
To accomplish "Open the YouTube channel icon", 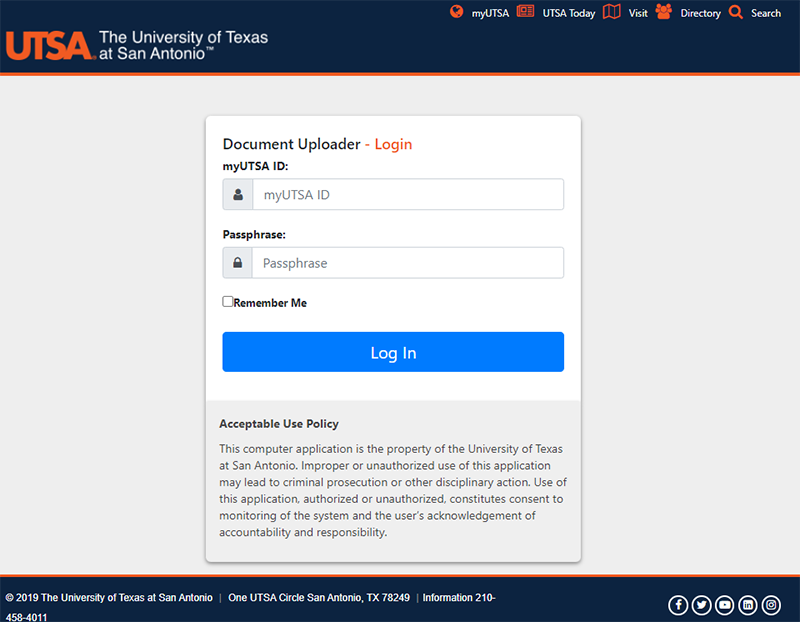I will [x=724, y=605].
